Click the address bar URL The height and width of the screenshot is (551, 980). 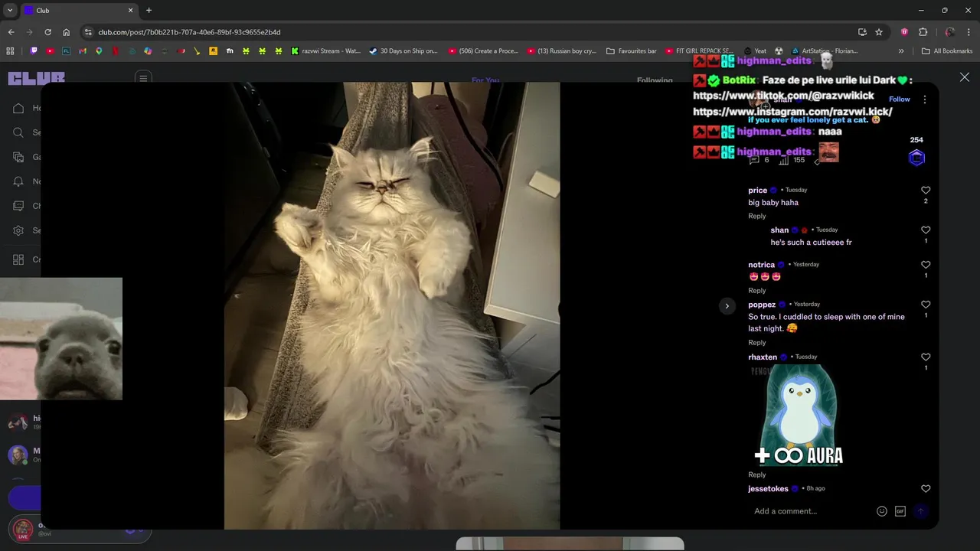(189, 32)
